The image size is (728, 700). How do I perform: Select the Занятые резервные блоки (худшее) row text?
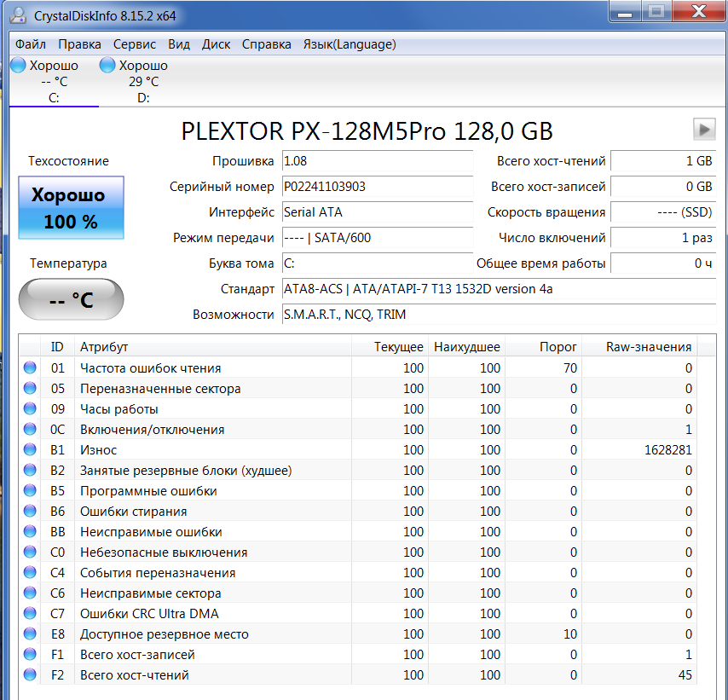186,470
